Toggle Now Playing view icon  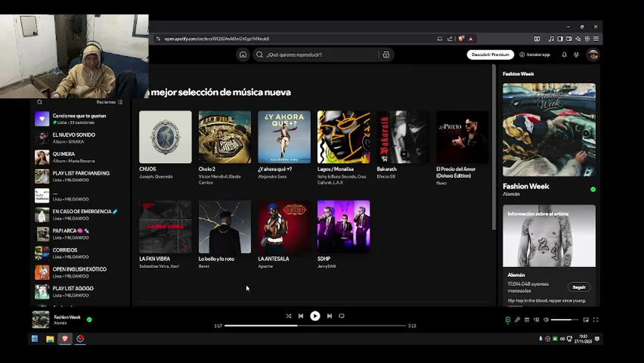pos(508,320)
